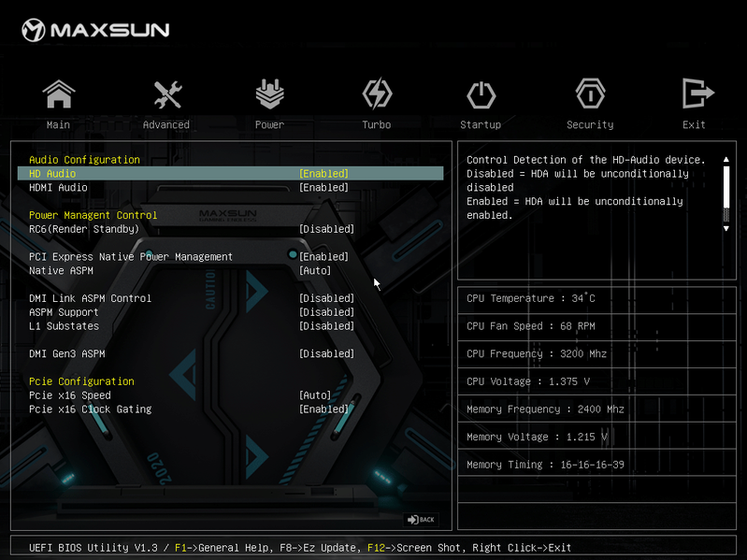This screenshot has height=560, width=747.
Task: Select the HD Audio setting row
Action: (x=231, y=173)
